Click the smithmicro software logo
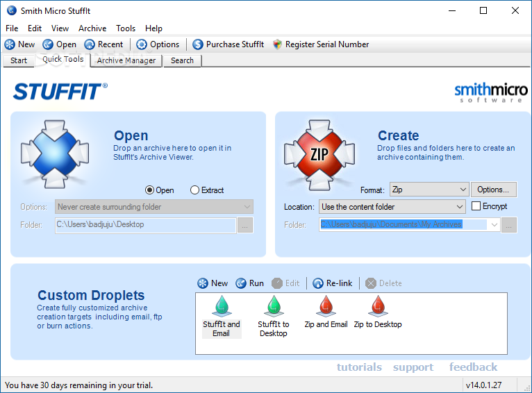 [491, 92]
